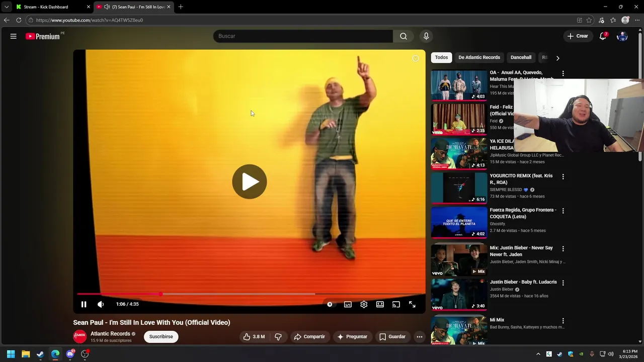
Task: Select the Sean Paul YouTube browser tab
Action: pos(134,7)
